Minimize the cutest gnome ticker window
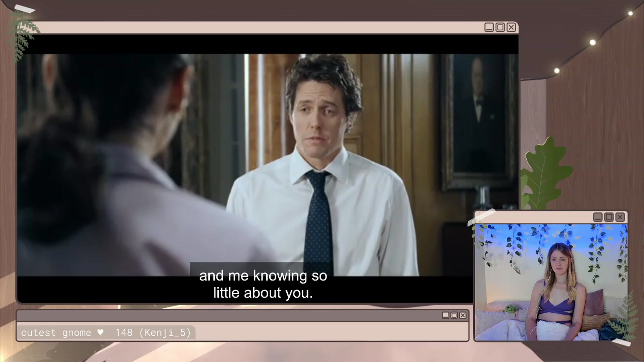The image size is (644, 362). coord(445,315)
